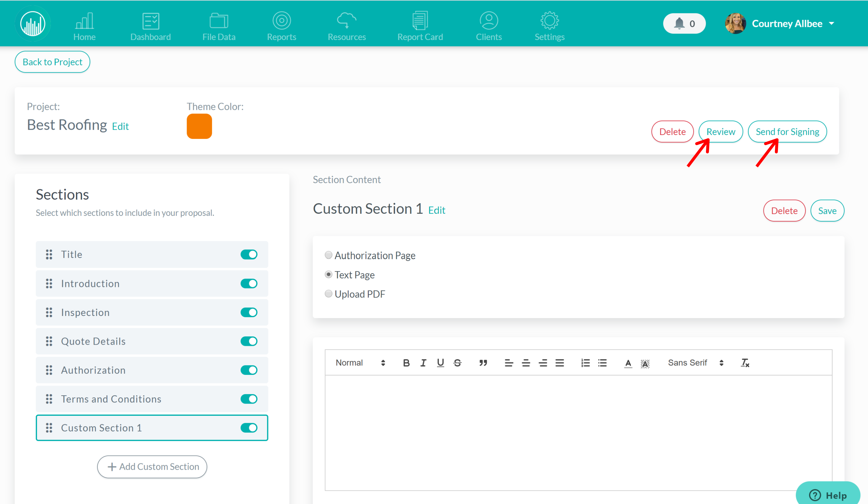Open the Home nav item
Image resolution: width=868 pixels, height=504 pixels.
point(84,27)
